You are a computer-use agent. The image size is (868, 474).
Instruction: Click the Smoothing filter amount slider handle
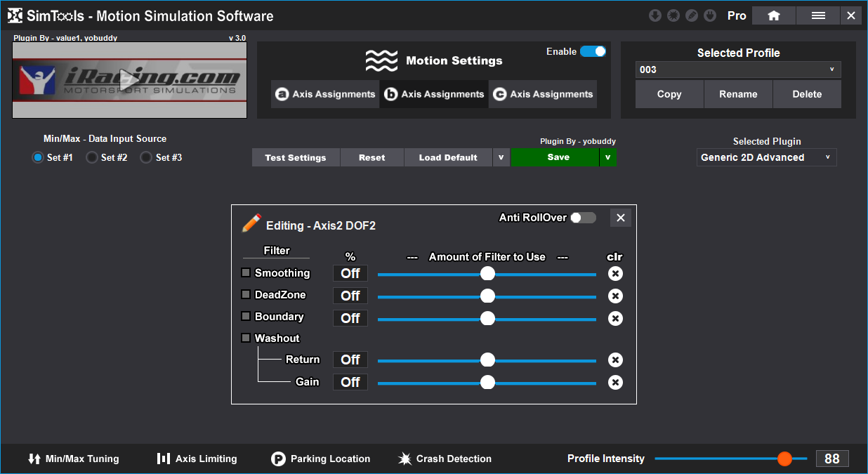(487, 274)
